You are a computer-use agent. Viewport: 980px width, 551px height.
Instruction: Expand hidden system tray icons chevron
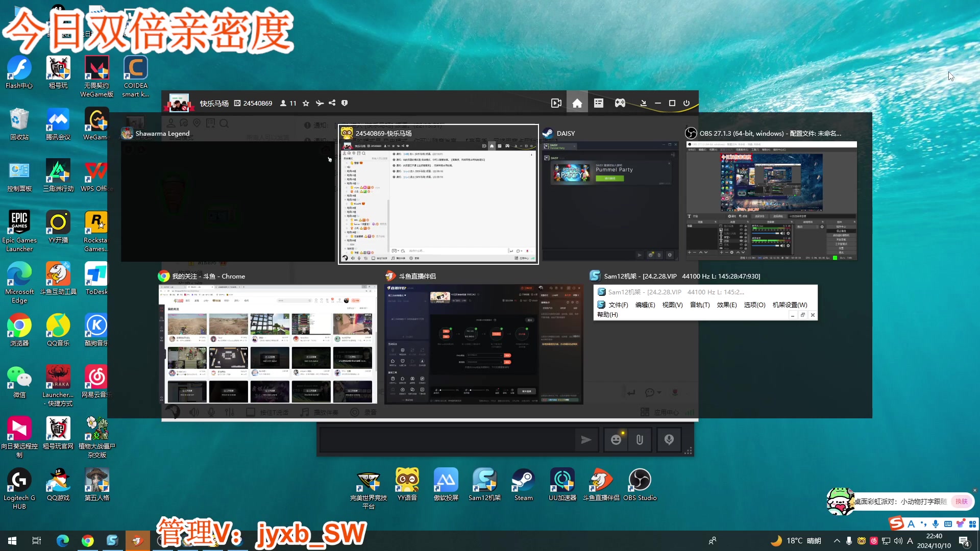click(837, 541)
